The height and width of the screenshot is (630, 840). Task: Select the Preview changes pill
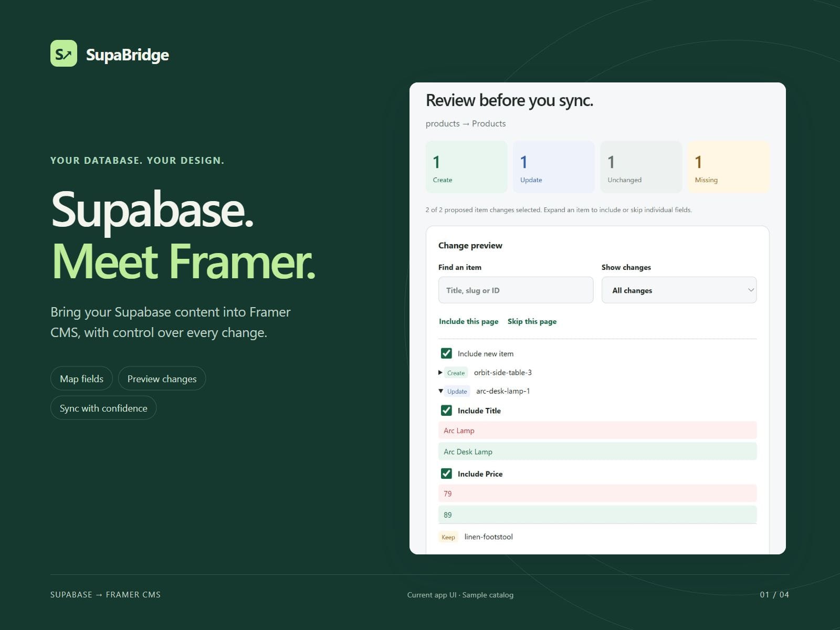coord(162,379)
